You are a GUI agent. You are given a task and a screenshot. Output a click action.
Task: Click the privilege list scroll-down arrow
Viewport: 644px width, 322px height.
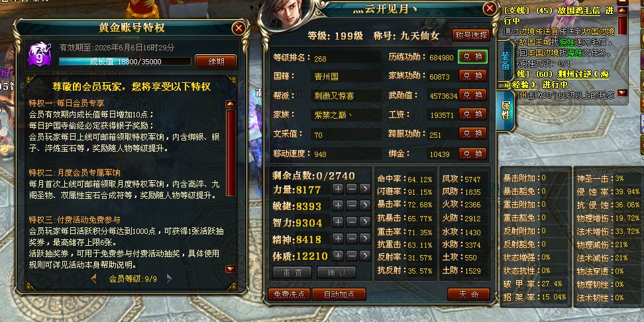[231, 269]
